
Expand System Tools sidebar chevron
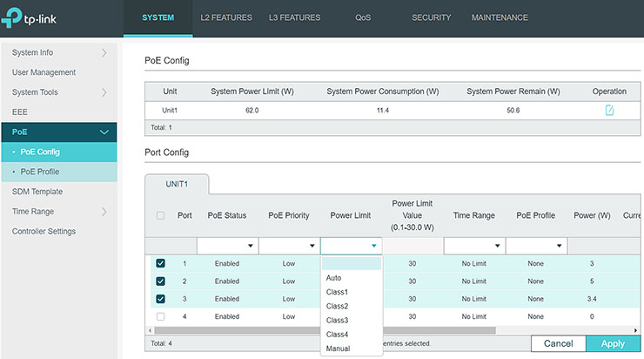click(104, 92)
